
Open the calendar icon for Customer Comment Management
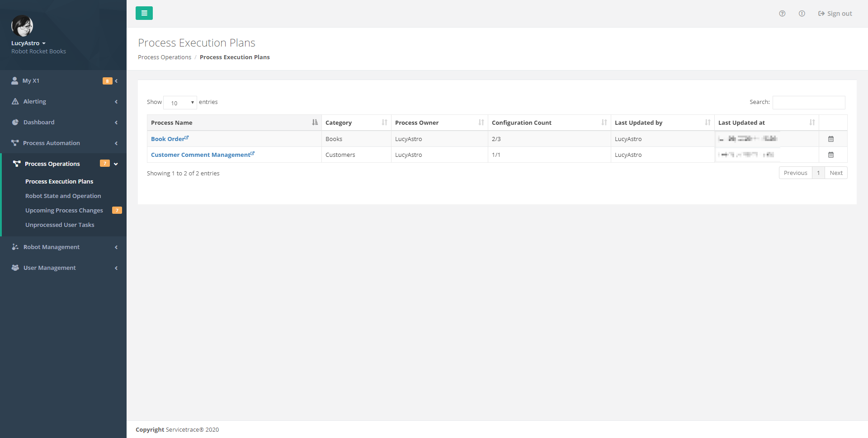(831, 155)
